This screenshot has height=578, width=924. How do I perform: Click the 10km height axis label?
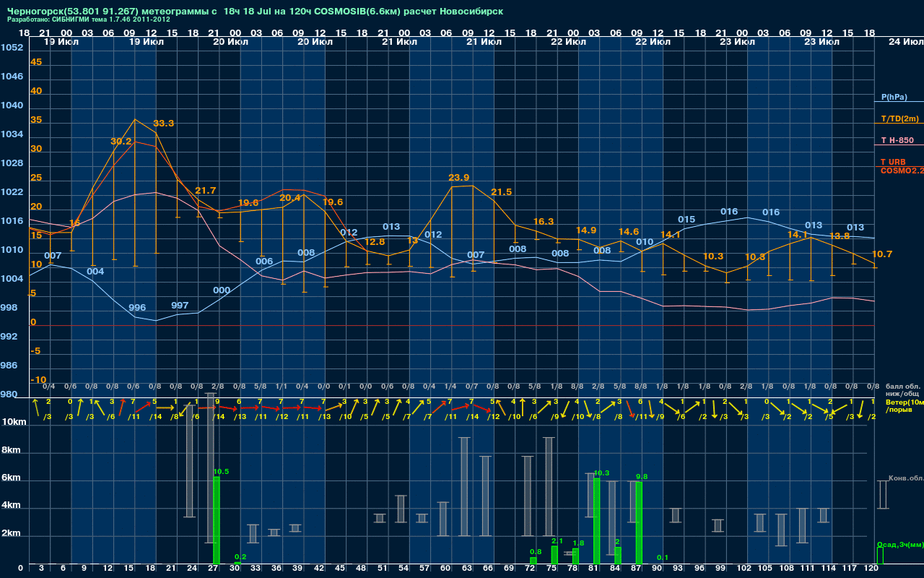14,422
